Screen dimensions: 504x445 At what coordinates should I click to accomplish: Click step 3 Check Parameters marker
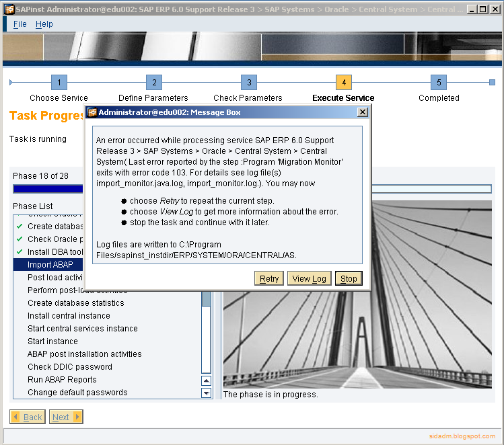249,83
